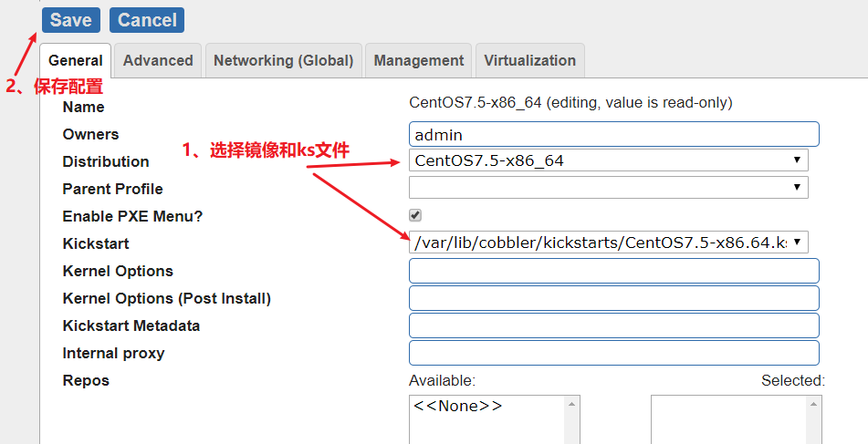Click the Owners input field
The image size is (868, 444).
tap(614, 134)
